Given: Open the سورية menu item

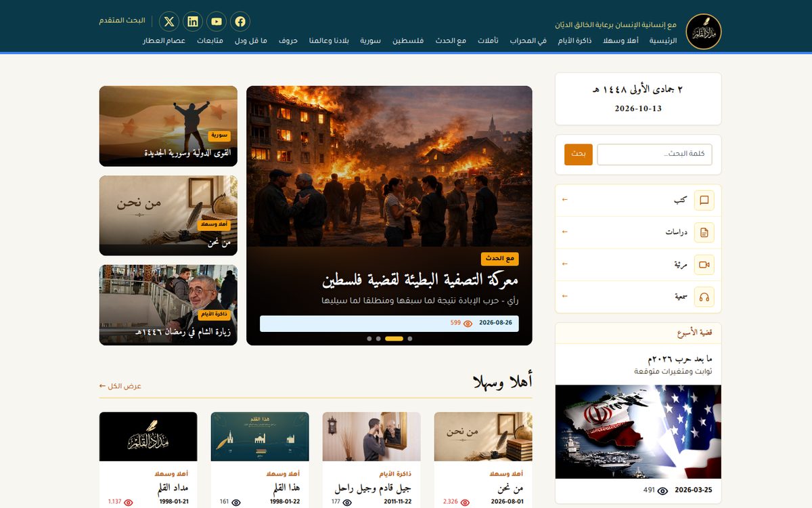Looking at the screenshot, I should point(370,41).
